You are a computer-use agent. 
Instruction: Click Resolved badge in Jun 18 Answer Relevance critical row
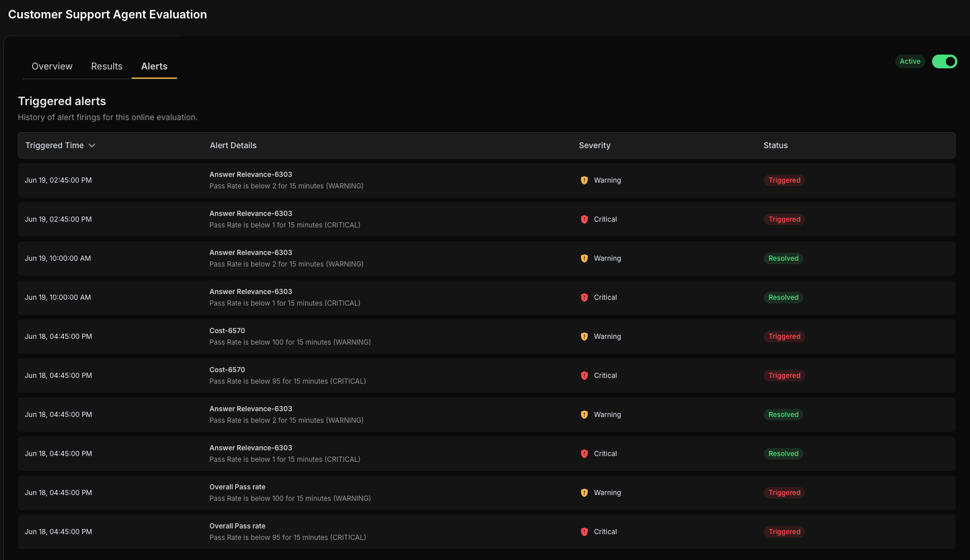click(783, 454)
